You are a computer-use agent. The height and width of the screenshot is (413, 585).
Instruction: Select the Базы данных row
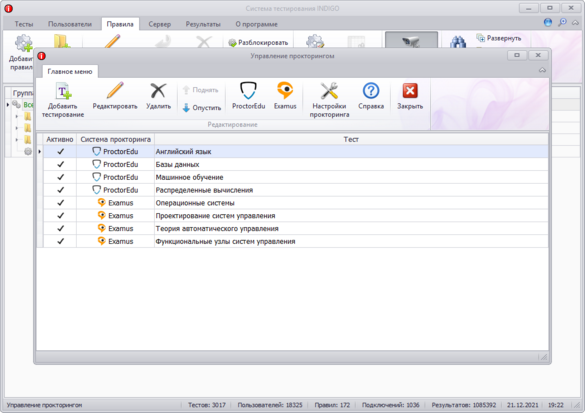click(293, 164)
